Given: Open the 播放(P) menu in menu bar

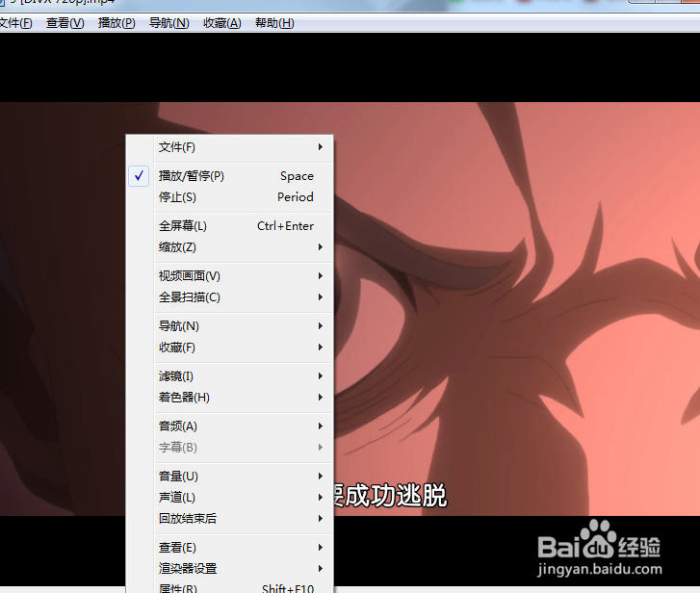Looking at the screenshot, I should tap(117, 23).
